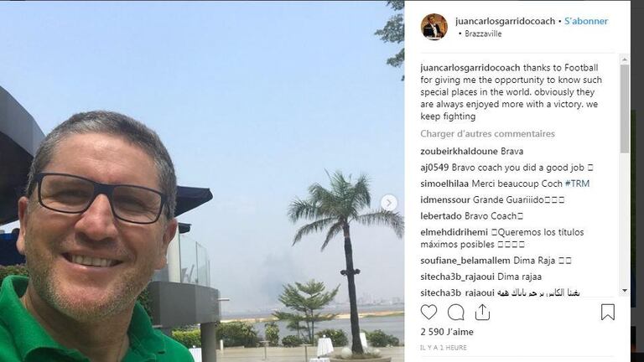
Task: Follow the account via S'abonner
Action: [x=585, y=21]
